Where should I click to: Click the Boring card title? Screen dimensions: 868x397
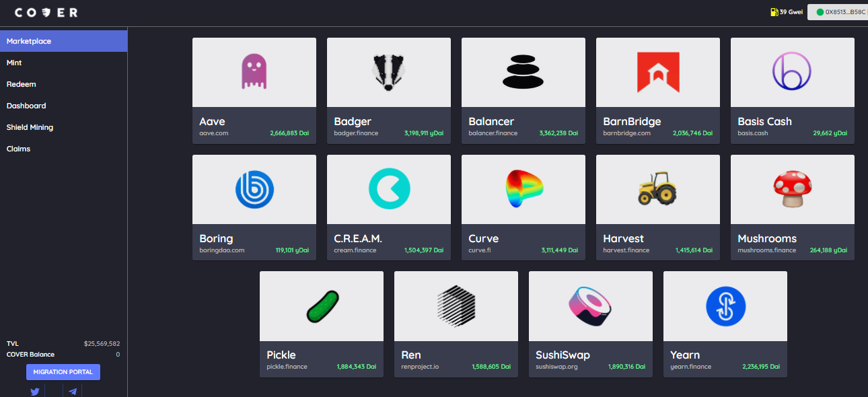pyautogui.click(x=216, y=239)
